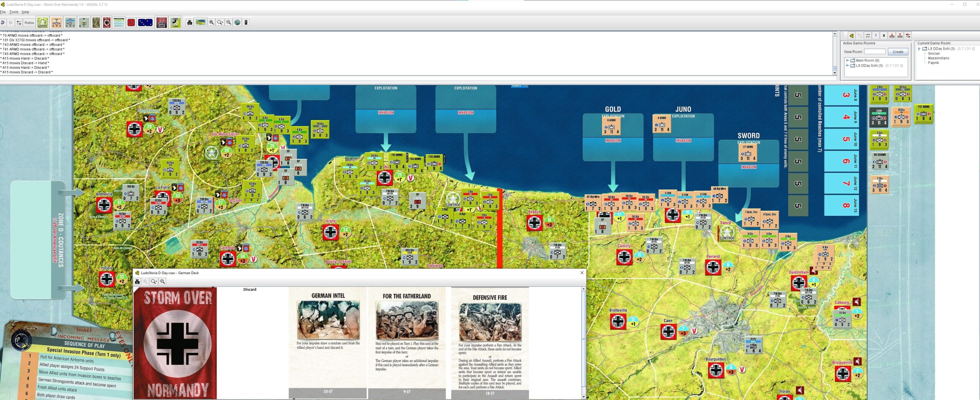Select the 8 ARMD unit in Gold exploitation box
Screen dimensions: 980x400
[612, 126]
